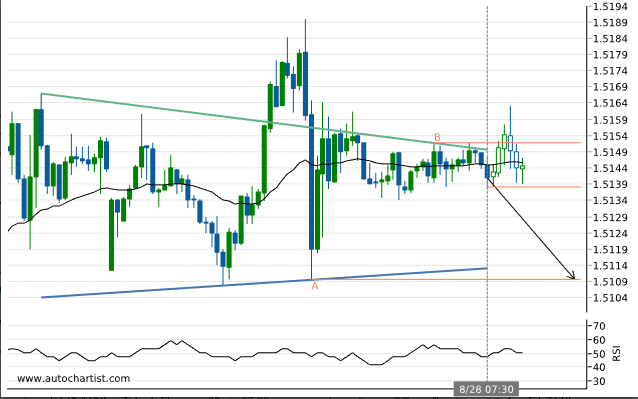Click the 1.5149 price axis label
This screenshot has height=399, width=638.
(610, 153)
